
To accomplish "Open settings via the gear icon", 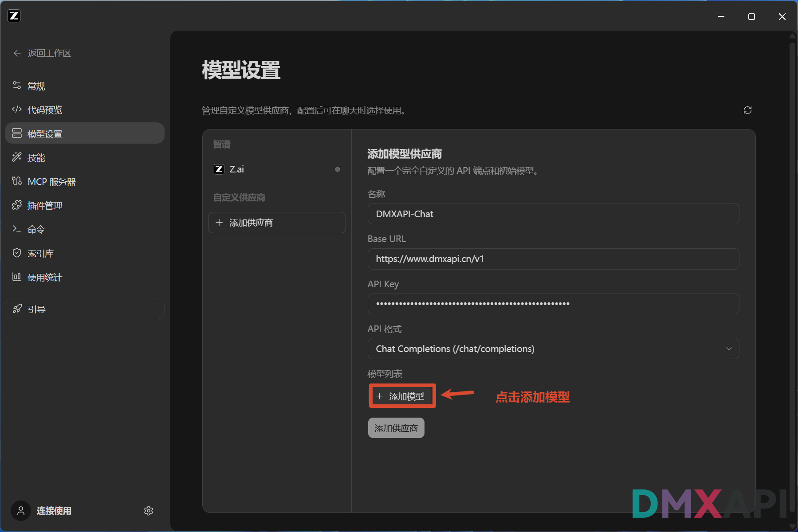I will [149, 511].
